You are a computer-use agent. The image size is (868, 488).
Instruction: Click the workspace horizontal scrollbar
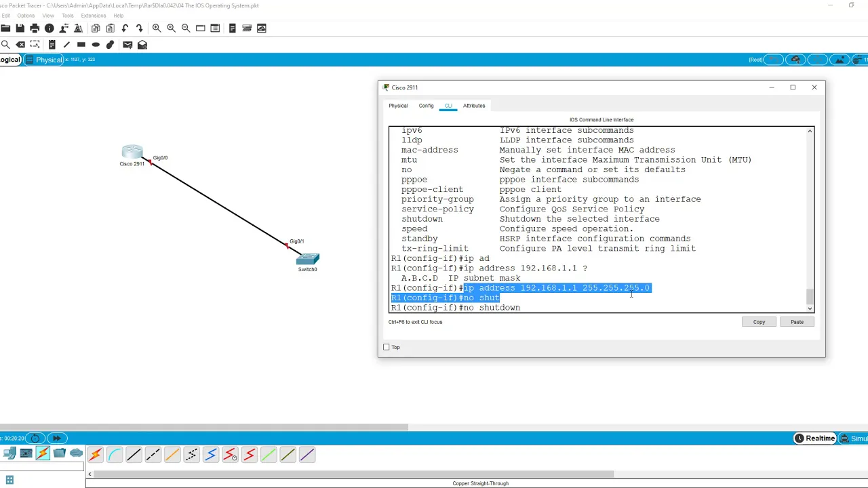pyautogui.click(x=203, y=427)
